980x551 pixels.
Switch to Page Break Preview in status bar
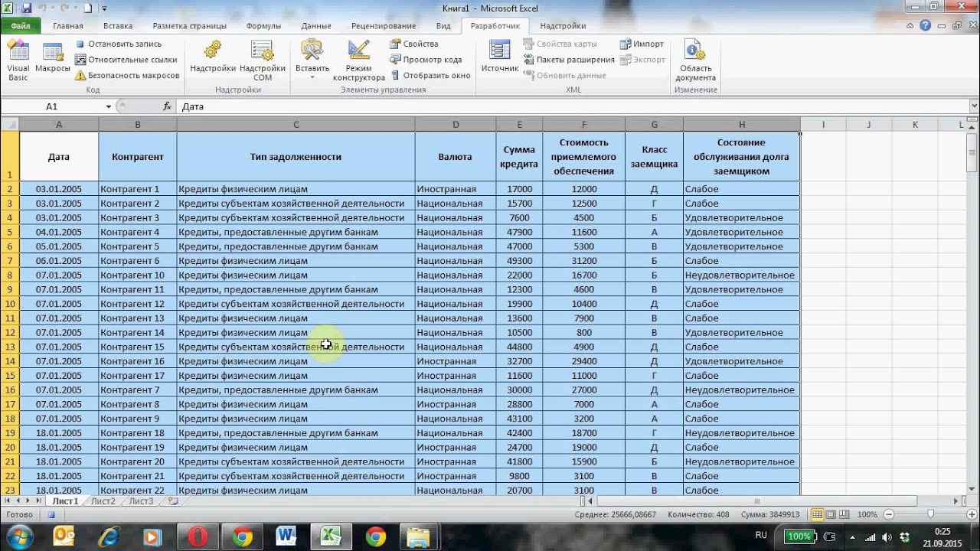tap(843, 515)
